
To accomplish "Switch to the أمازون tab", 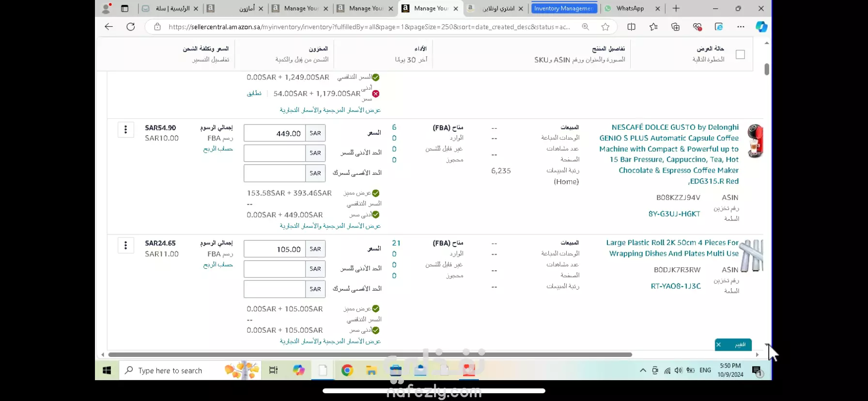I will 236,8.
